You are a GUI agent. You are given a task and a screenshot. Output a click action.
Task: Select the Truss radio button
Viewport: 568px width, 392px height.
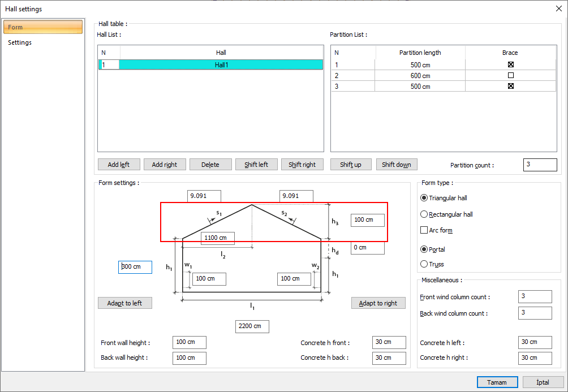(x=424, y=264)
